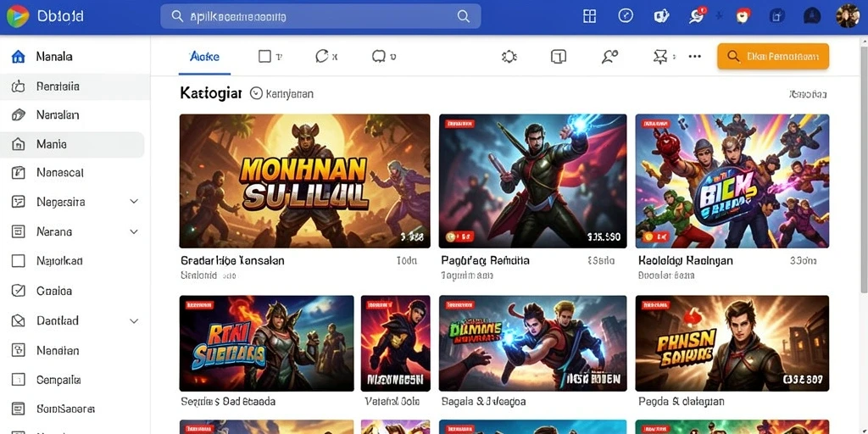The image size is (868, 434).
Task: Switch to the Aoke tab
Action: [x=204, y=57]
